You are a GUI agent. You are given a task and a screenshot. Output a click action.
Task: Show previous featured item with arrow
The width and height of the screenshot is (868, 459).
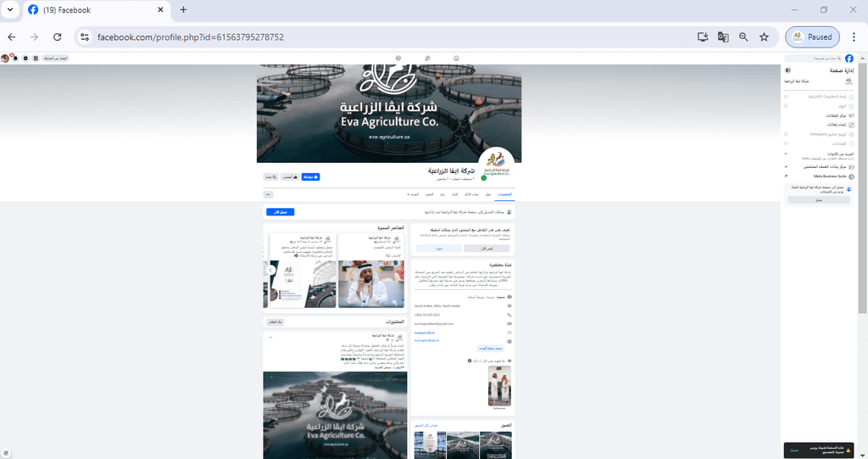[270, 270]
